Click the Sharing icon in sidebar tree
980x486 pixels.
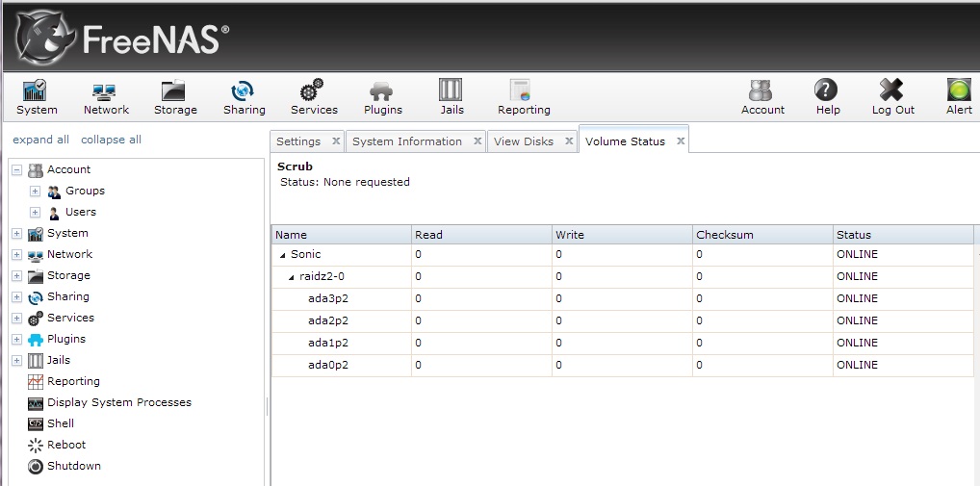tap(36, 297)
